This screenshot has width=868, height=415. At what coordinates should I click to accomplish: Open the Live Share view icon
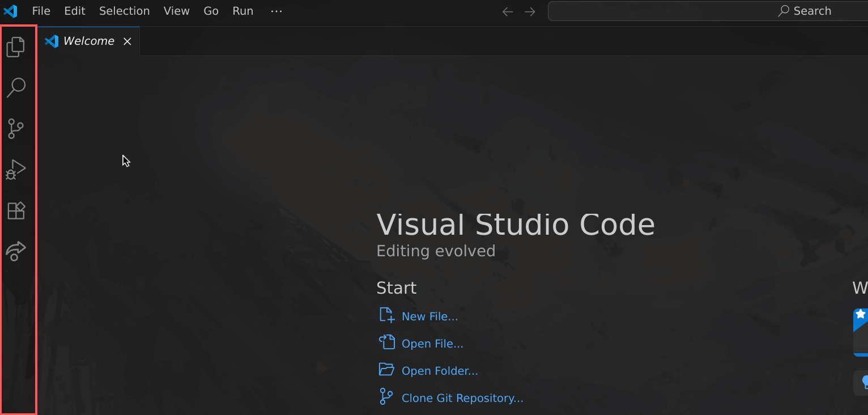point(16,251)
